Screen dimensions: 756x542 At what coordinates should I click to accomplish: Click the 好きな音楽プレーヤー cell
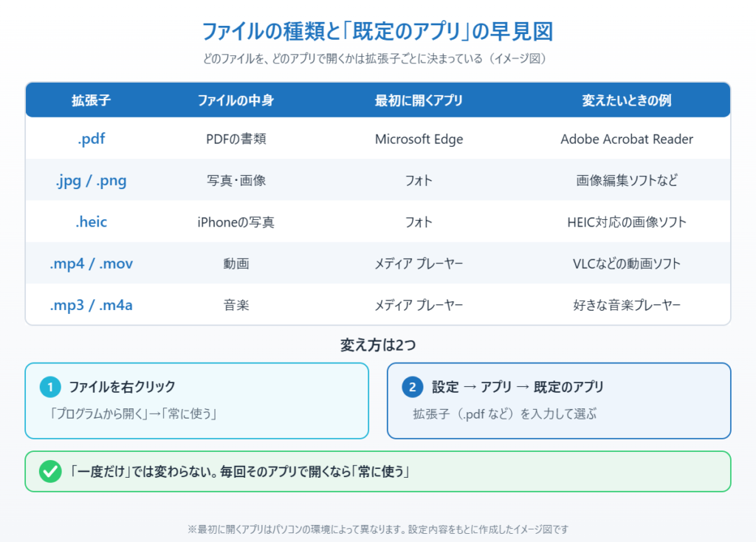626,305
